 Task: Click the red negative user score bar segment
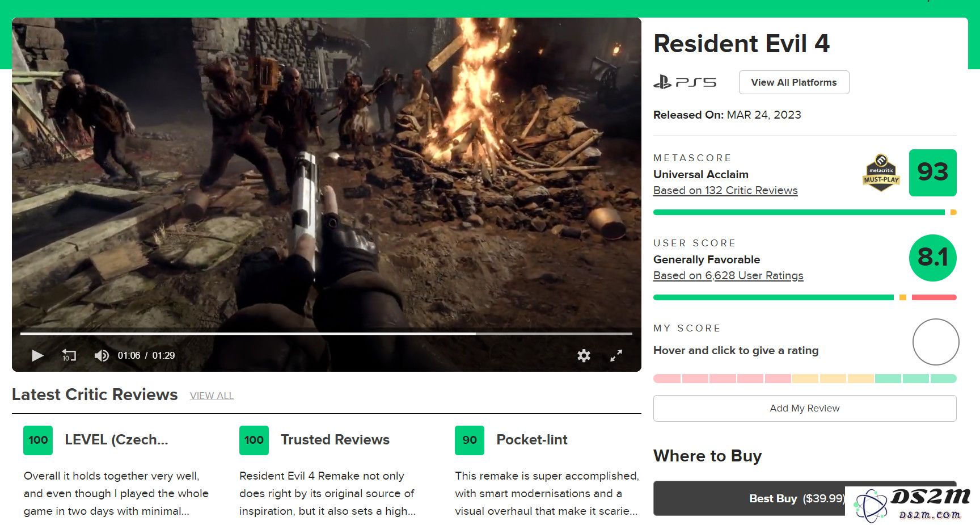[934, 297]
